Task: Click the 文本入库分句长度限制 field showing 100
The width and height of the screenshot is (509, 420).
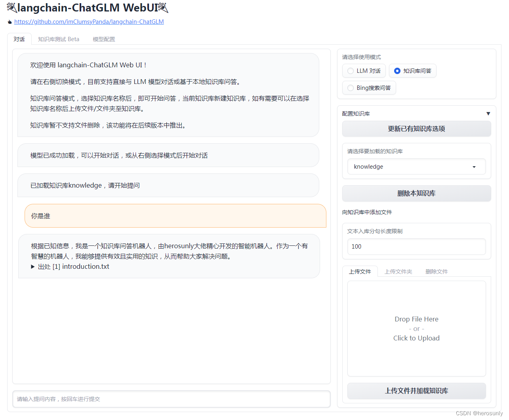Action: (416, 247)
